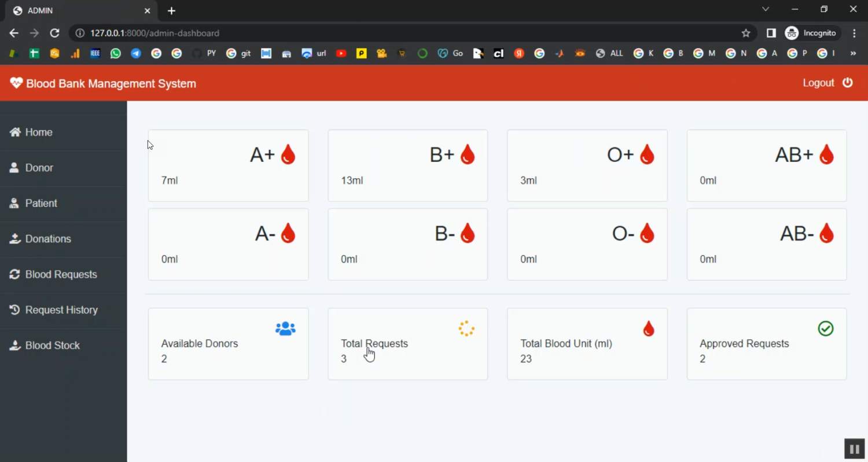Click the Total Requests label
Image resolution: width=868 pixels, height=462 pixels.
pyautogui.click(x=374, y=343)
